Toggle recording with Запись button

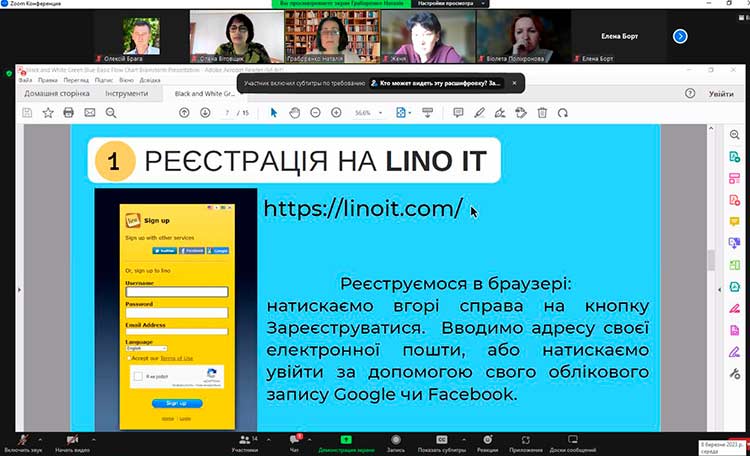396,444
